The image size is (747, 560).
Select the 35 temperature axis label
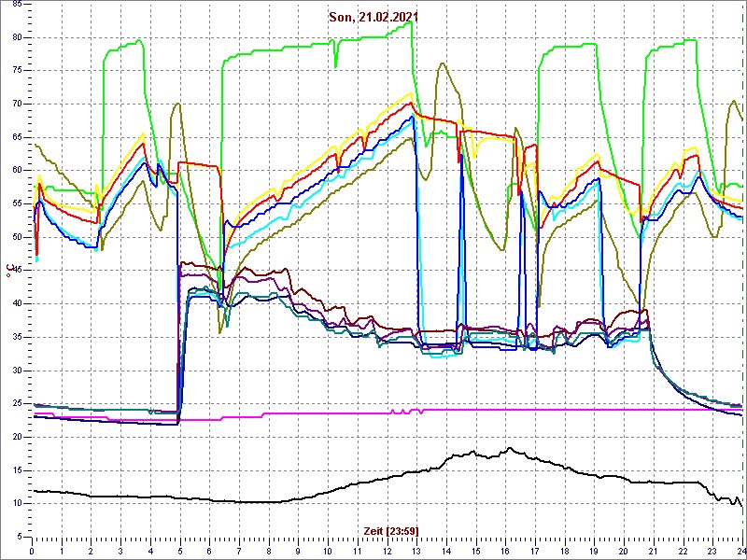click(x=16, y=337)
